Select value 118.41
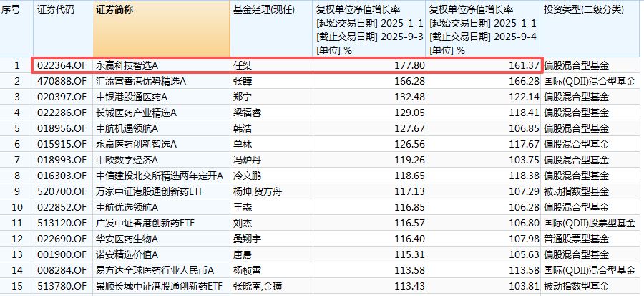Screen dimensions: 644x296 pyautogui.click(x=525, y=113)
